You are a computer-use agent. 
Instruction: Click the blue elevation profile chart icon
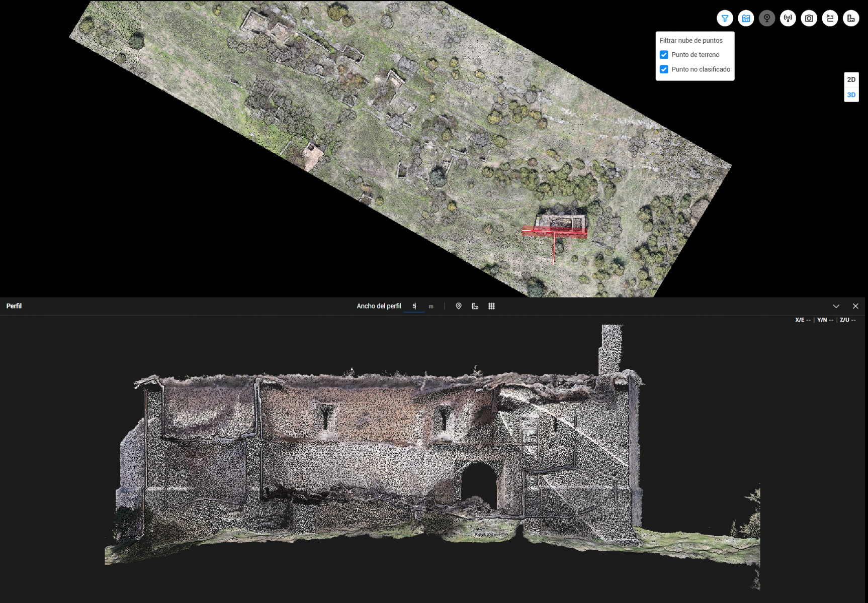pyautogui.click(x=746, y=19)
